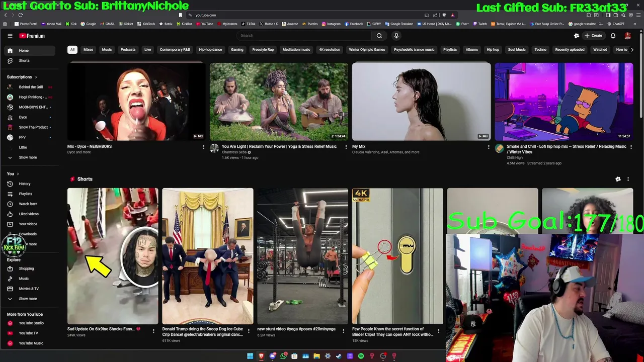Open Spotify from the taskbar

pos(361,356)
